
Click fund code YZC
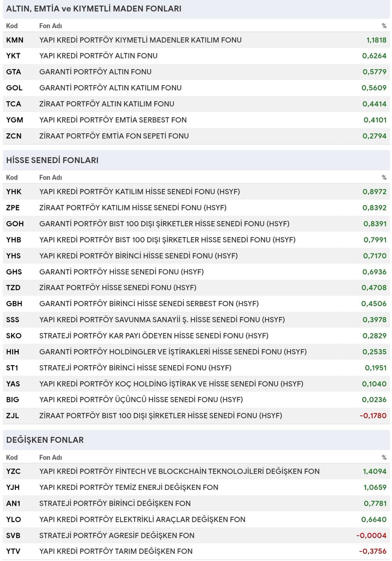coord(14,472)
